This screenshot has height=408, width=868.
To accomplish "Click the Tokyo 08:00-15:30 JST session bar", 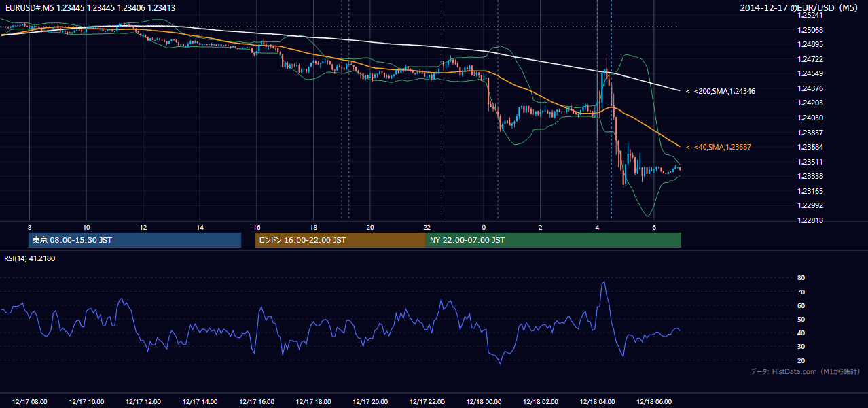I will (134, 240).
